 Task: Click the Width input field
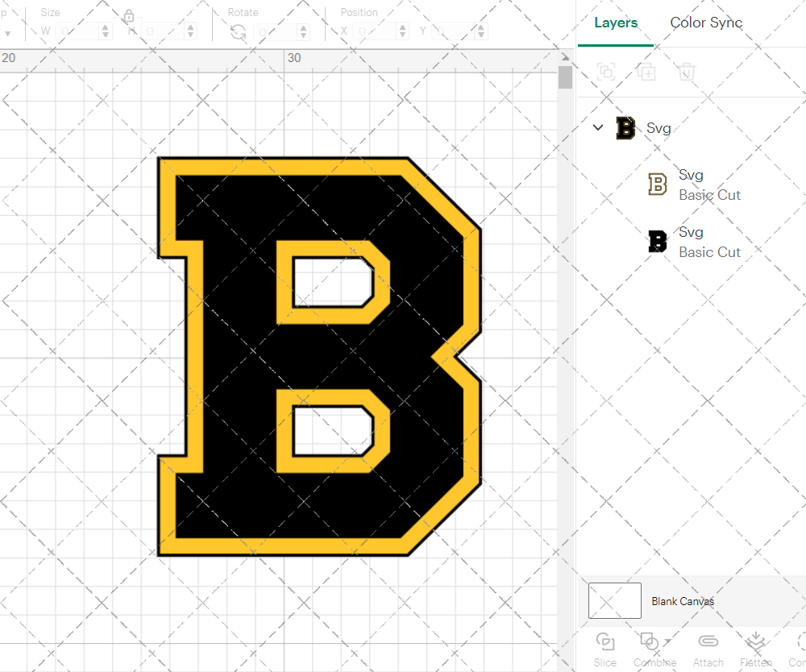(77, 31)
